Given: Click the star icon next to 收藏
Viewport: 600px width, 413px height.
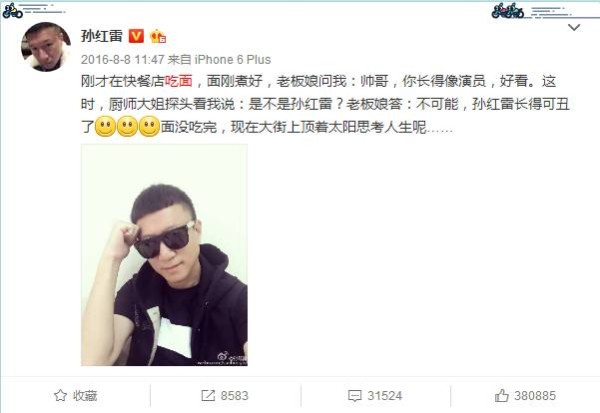Looking at the screenshot, I should (60, 395).
